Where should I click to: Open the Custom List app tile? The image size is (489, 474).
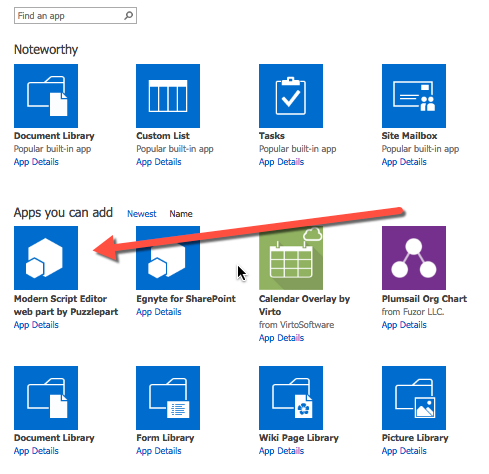(x=168, y=96)
